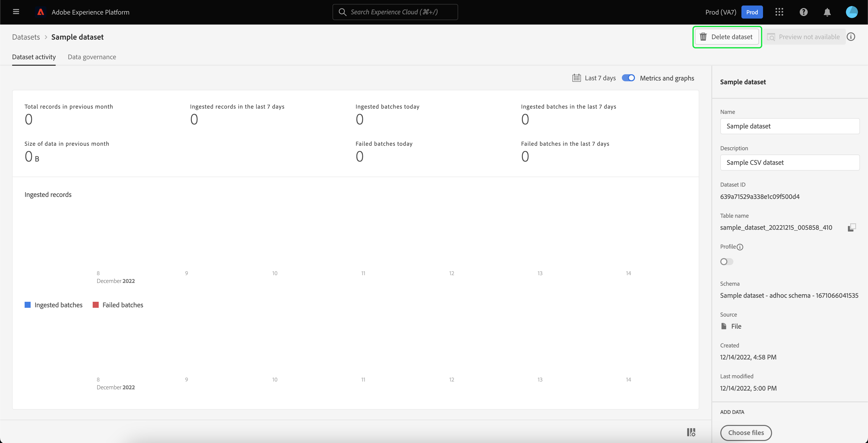Screen dimensions: 868x443
Task: Open the hamburger navigation menu
Action: click(16, 12)
